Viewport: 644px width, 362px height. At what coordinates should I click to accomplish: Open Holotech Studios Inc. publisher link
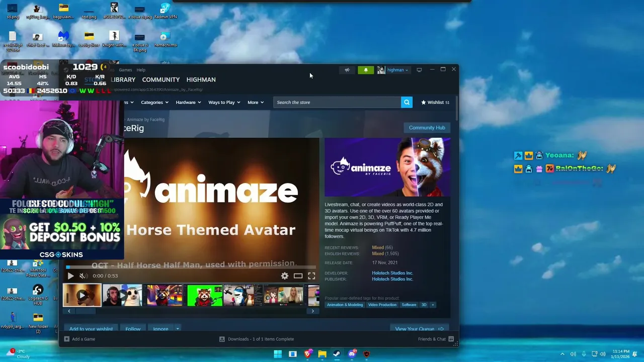392,279
